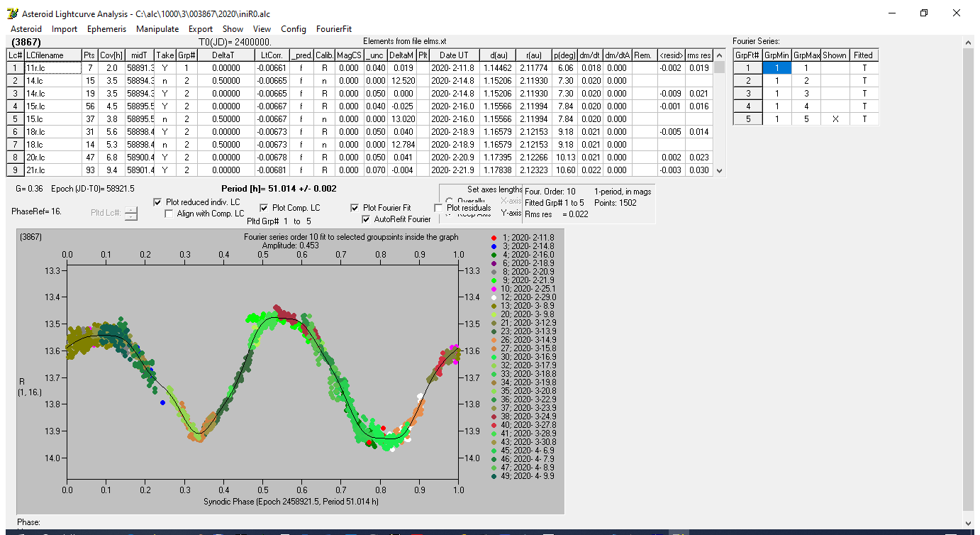Screen dimensions: 980x535
Task: Open the Export menu
Action: (x=201, y=29)
